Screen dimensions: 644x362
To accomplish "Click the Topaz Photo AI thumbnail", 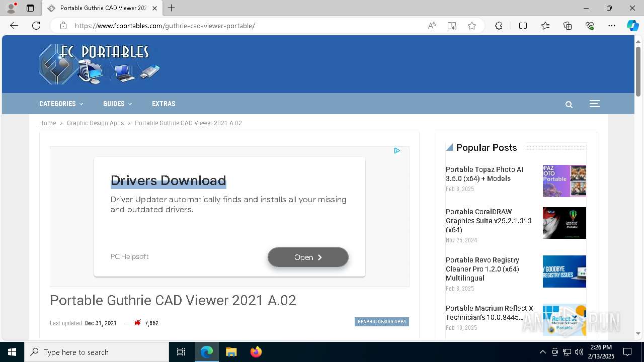I will [565, 181].
